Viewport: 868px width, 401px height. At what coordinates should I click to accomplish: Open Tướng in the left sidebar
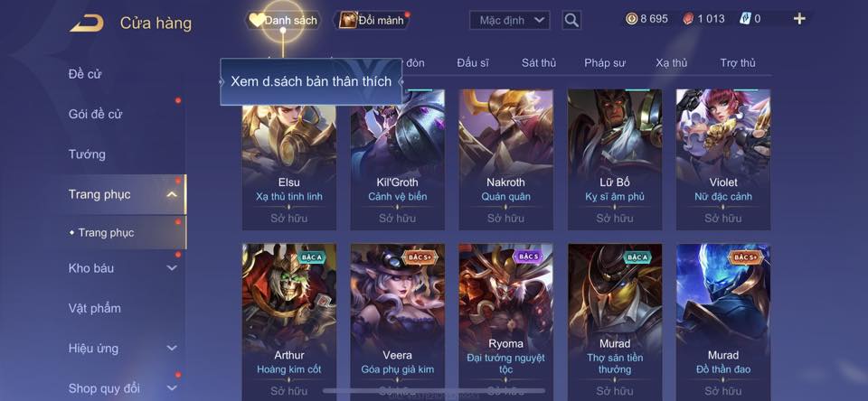87,154
